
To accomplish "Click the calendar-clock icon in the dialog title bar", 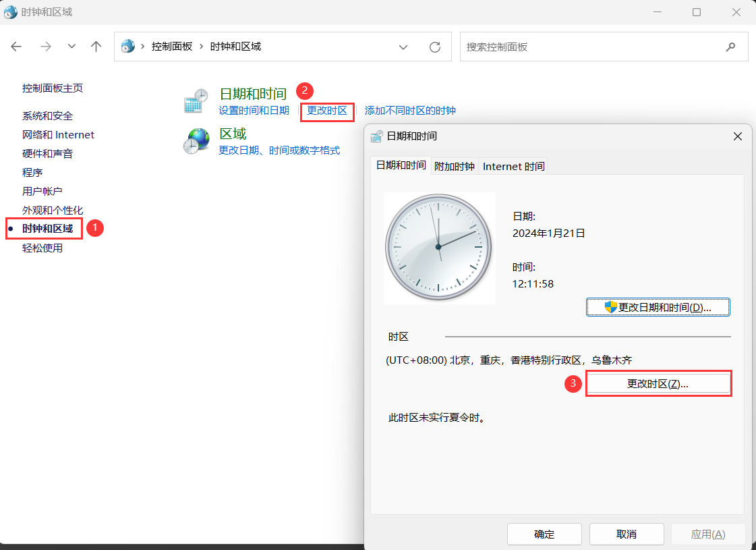I will click(376, 136).
